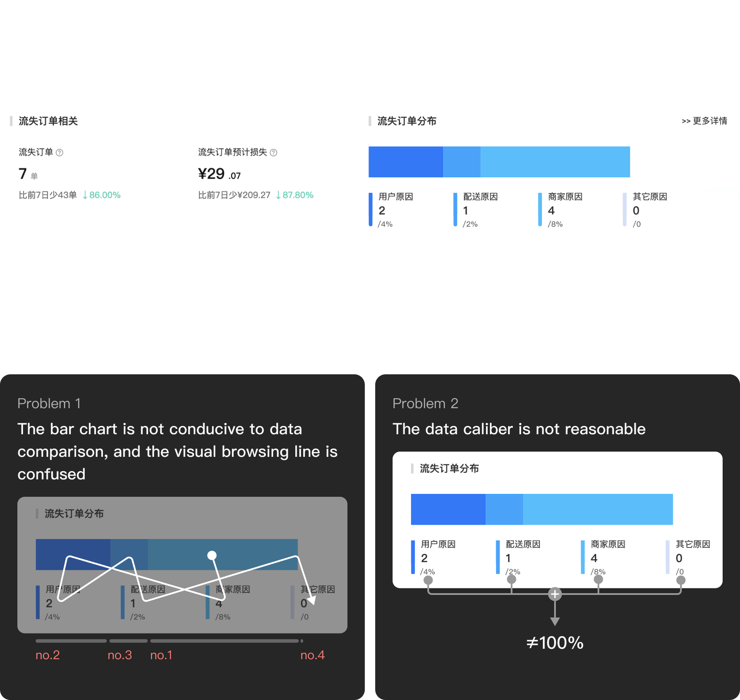Click help icon beside 流失订单预计损失
Image resolution: width=740 pixels, height=700 pixels.
click(x=274, y=152)
